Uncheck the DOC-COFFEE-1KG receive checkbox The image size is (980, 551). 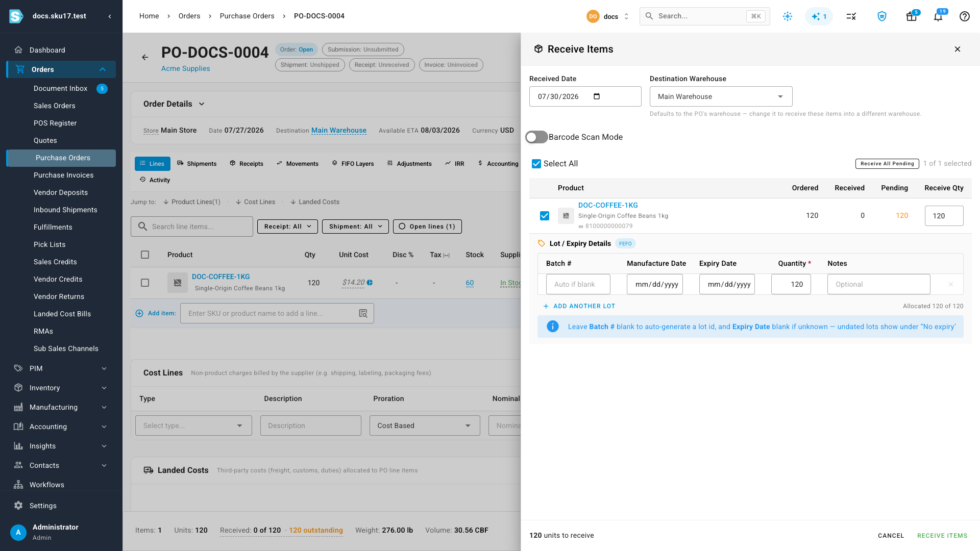545,215
